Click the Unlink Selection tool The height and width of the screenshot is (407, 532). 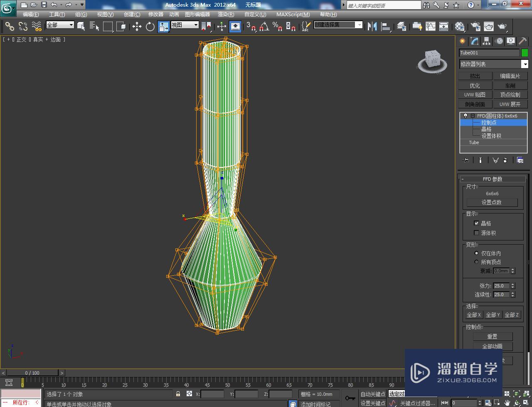[23, 26]
